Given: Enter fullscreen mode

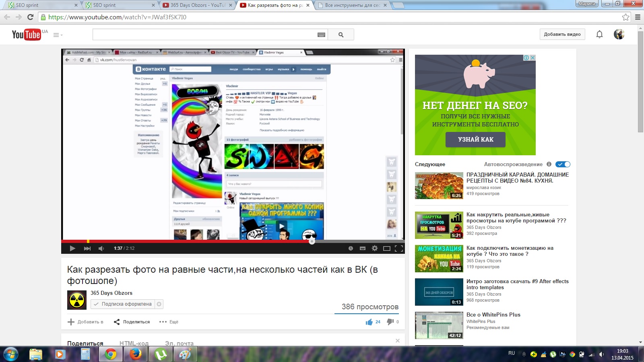Looking at the screenshot, I should (x=399, y=248).
